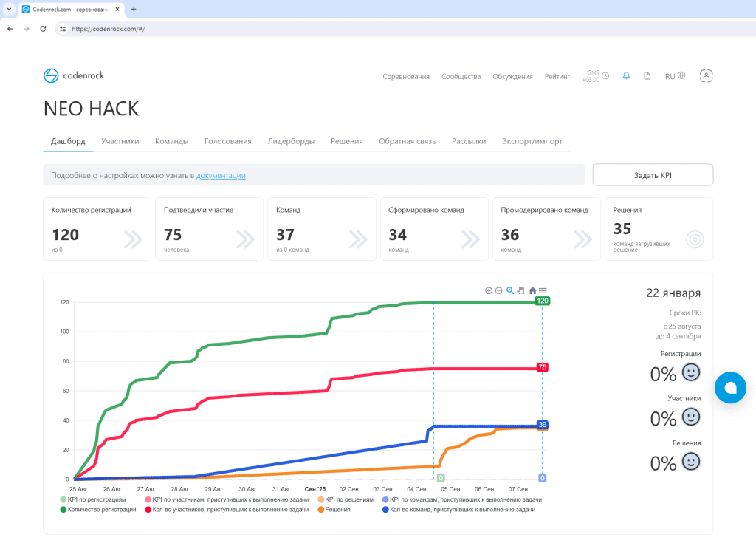Toggle 'KPI по регистрациям' legend series
This screenshot has height=543, width=756.
tap(96, 500)
